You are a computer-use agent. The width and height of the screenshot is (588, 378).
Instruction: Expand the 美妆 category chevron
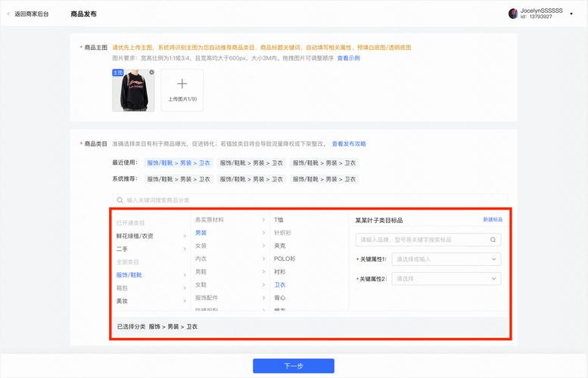point(185,301)
